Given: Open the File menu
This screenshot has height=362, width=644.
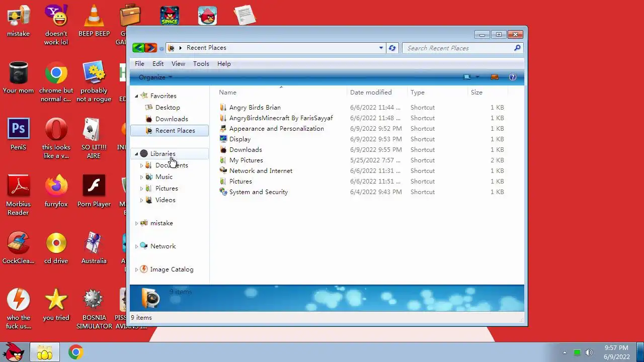Looking at the screenshot, I should [x=139, y=64].
